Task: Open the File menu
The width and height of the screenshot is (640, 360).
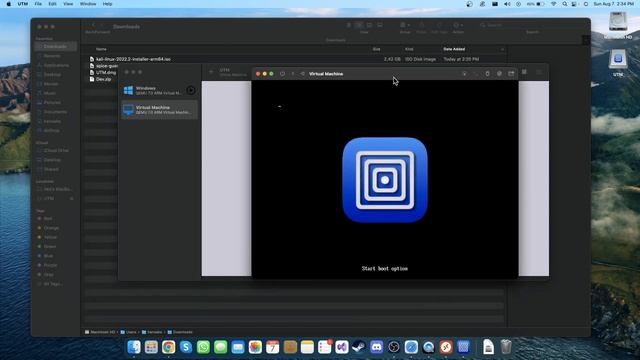Action: click(x=38, y=4)
